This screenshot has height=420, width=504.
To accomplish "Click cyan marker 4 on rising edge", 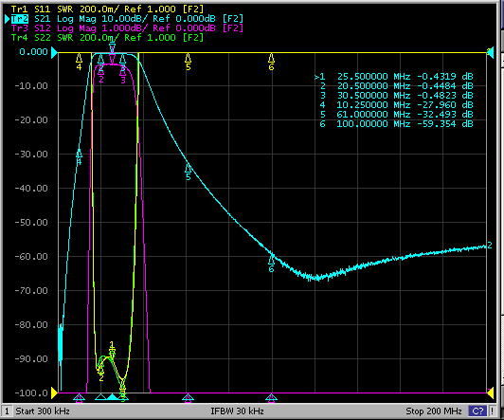I will click(79, 157).
